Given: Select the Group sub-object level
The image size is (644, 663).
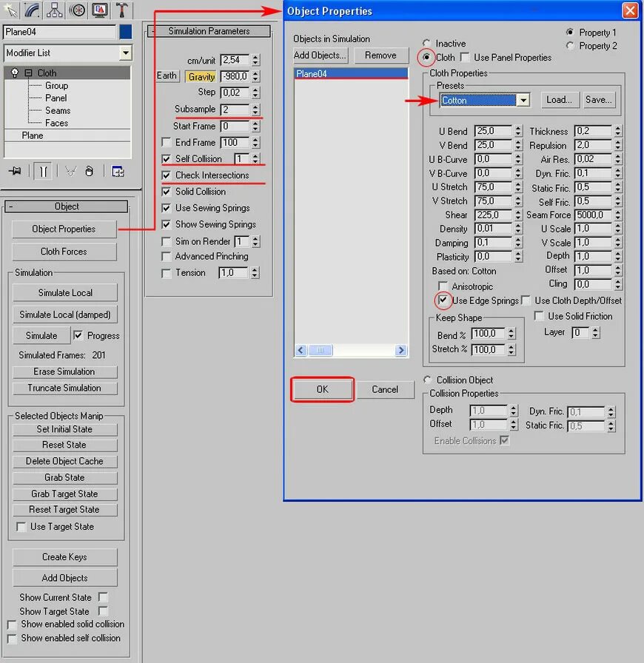Looking at the screenshot, I should pos(56,85).
